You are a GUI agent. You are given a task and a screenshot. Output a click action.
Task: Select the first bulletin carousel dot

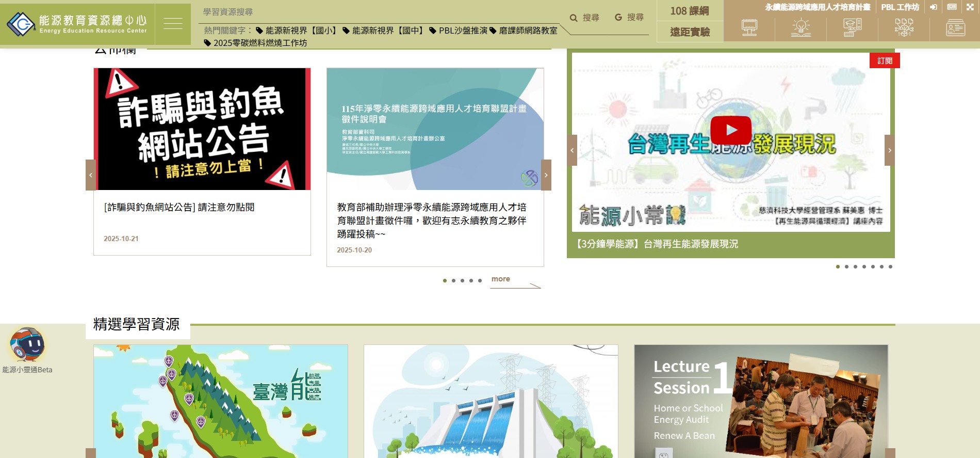[445, 281]
